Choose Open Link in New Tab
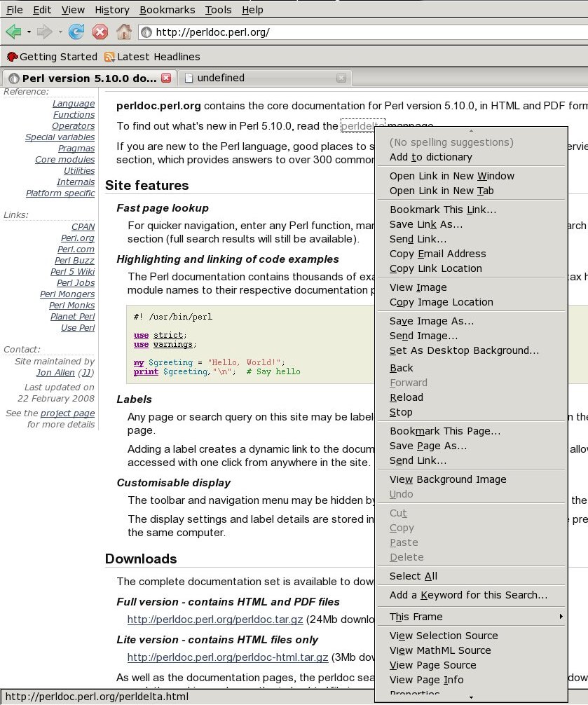 point(471,191)
